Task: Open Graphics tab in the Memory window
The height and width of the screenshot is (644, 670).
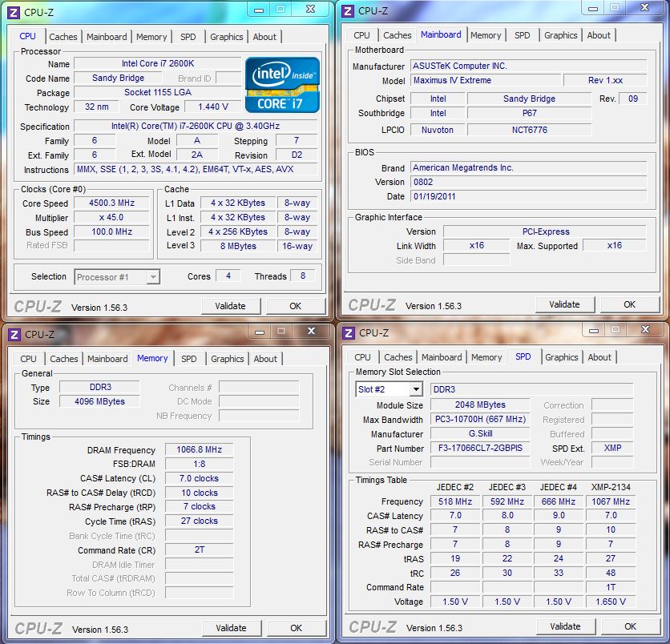Action: (228, 359)
